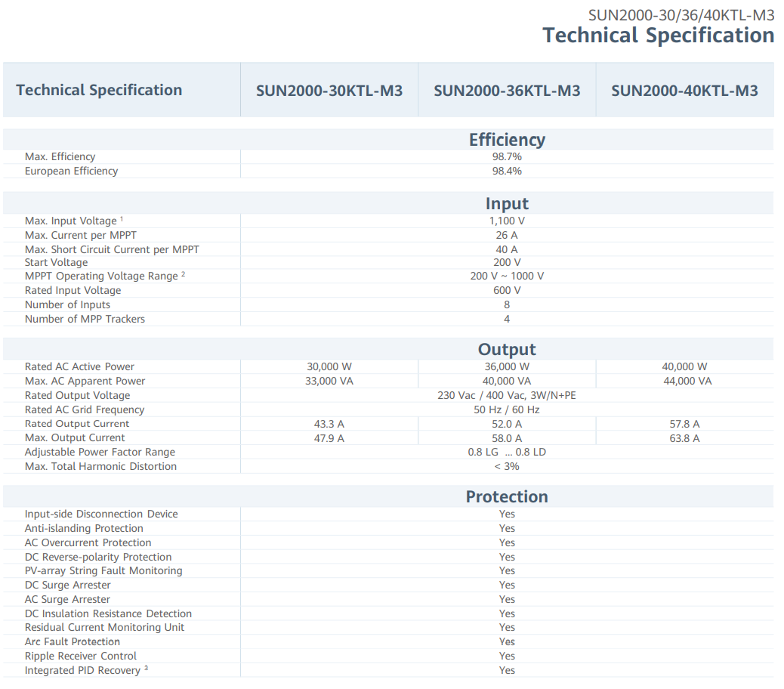Select the 58.0 A value
This screenshot has width=784, height=689.
(x=507, y=438)
